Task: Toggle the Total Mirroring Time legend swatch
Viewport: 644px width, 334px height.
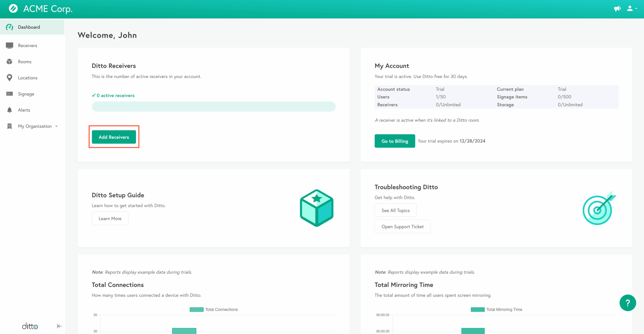Action: point(477,310)
